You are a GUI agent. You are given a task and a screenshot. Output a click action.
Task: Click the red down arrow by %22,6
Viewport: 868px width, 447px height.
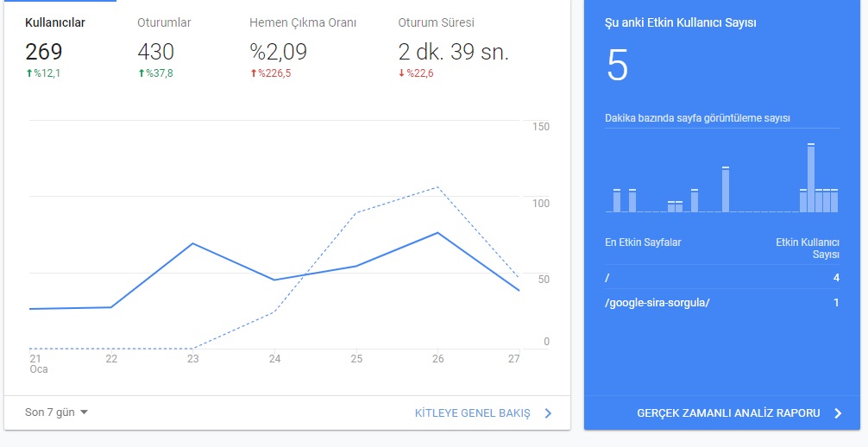pyautogui.click(x=402, y=73)
